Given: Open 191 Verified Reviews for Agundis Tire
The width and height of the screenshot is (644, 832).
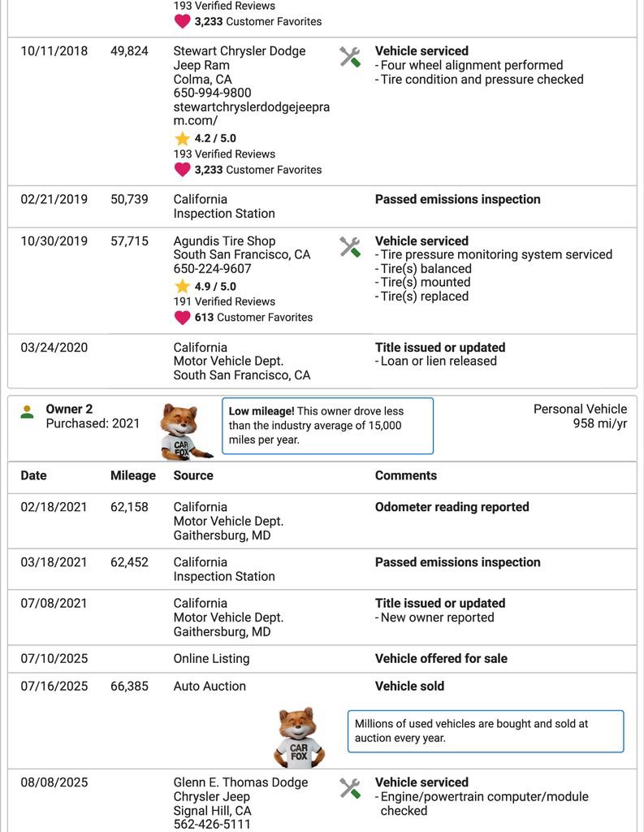Looking at the screenshot, I should click(x=224, y=301).
